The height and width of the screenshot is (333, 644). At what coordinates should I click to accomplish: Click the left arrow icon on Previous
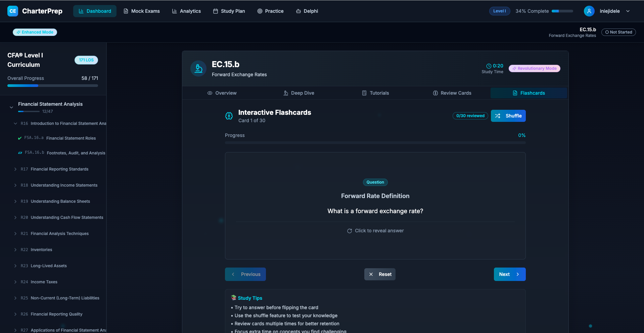[233, 274]
